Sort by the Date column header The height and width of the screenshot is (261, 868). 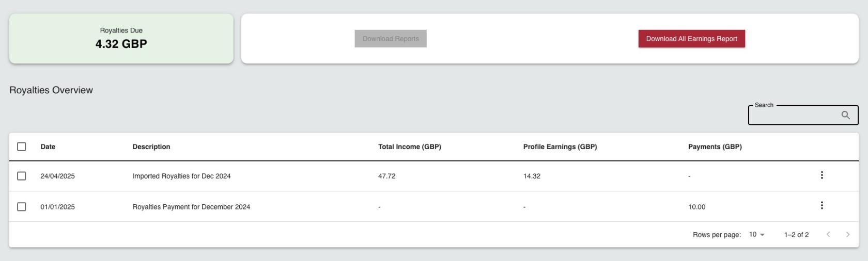point(48,146)
